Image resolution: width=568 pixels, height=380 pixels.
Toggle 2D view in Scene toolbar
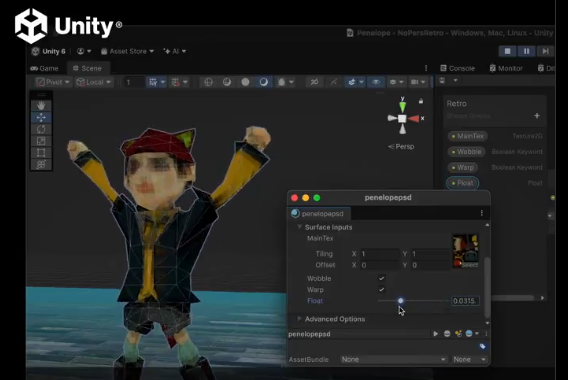[x=314, y=82]
